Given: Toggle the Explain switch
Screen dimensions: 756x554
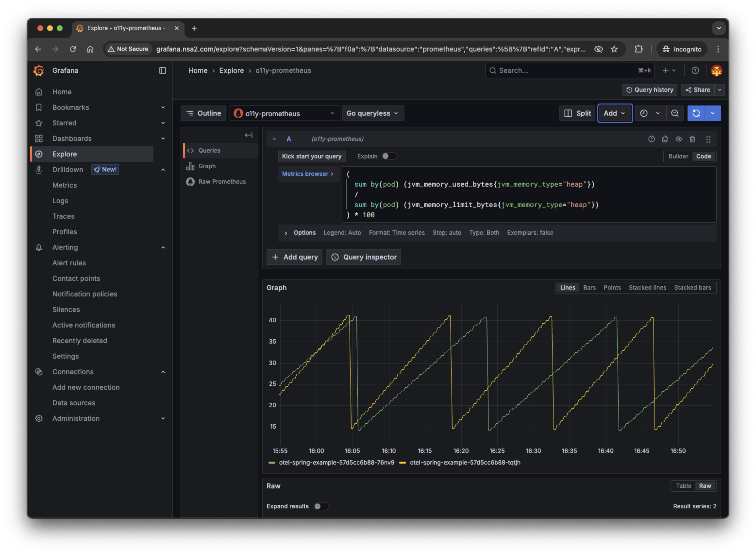Looking at the screenshot, I should click(x=389, y=156).
